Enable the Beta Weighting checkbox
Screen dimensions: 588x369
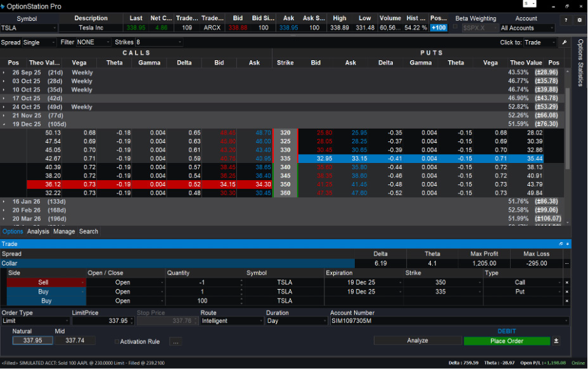(x=455, y=28)
